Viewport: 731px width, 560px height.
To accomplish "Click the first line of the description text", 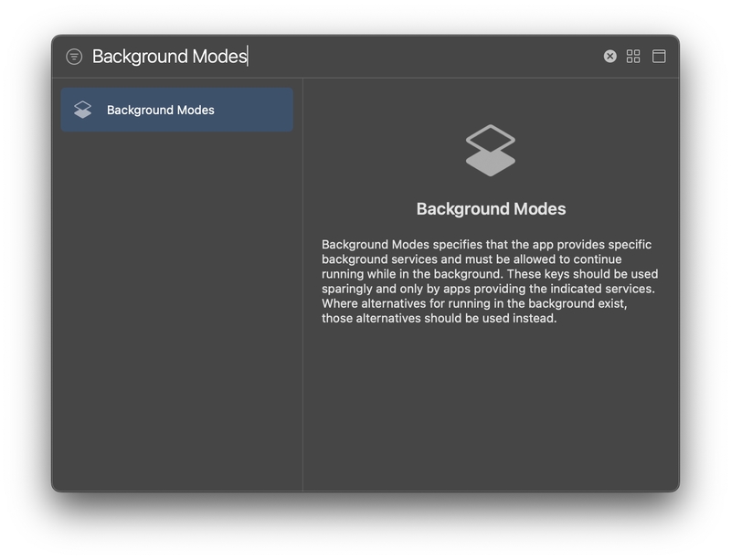I will pyautogui.click(x=486, y=245).
